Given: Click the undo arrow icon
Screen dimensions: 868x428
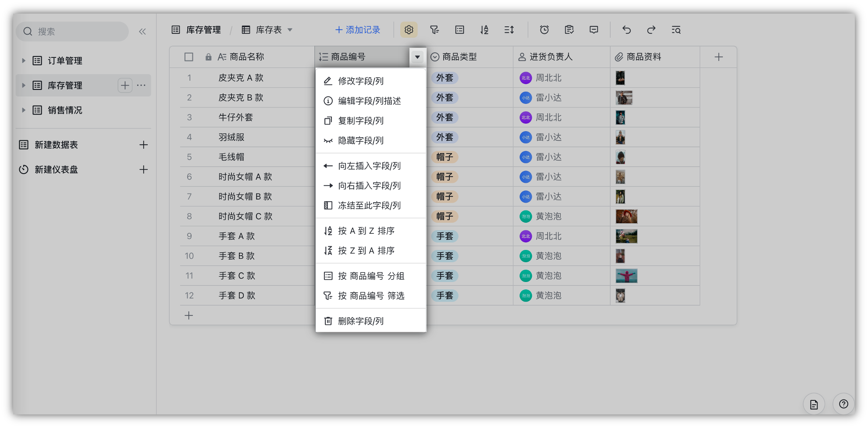Looking at the screenshot, I should pos(626,30).
